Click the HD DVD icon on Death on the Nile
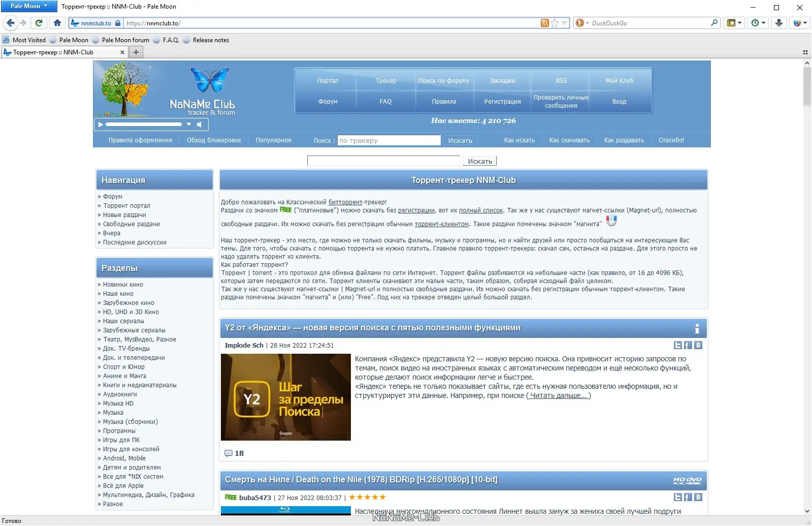812x526 pixels. 687,480
